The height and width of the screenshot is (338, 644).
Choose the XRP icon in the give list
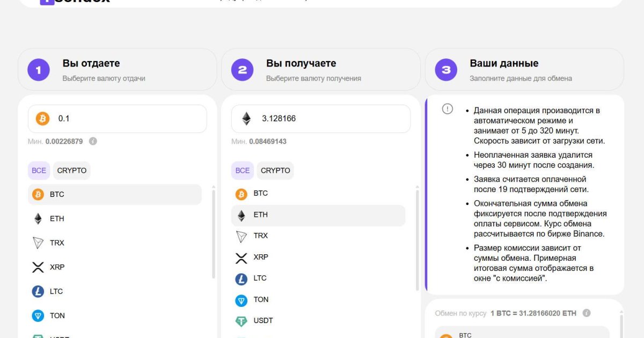point(38,267)
